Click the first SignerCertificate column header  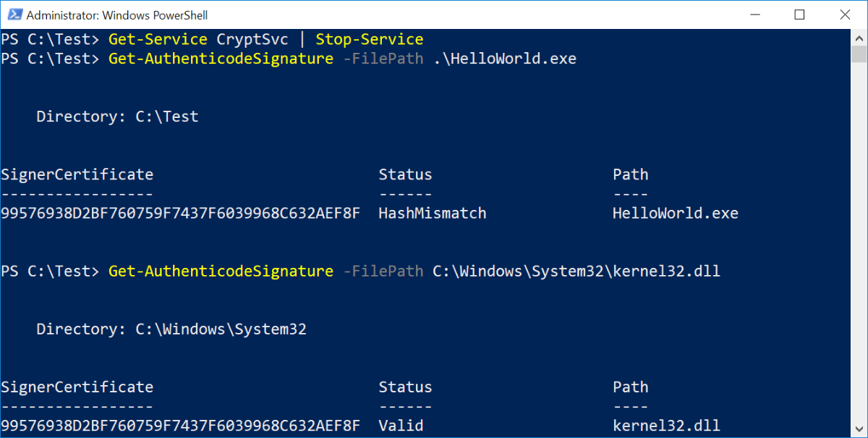pyautogui.click(x=77, y=174)
